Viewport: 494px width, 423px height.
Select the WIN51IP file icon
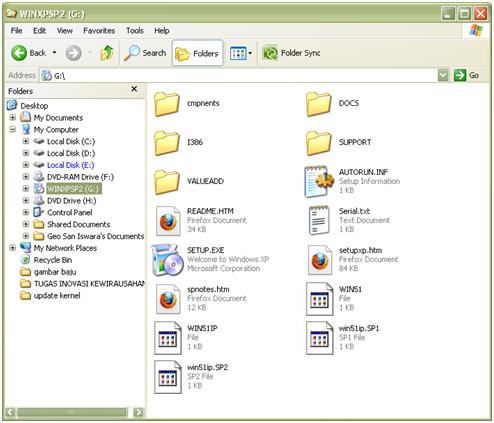click(168, 338)
